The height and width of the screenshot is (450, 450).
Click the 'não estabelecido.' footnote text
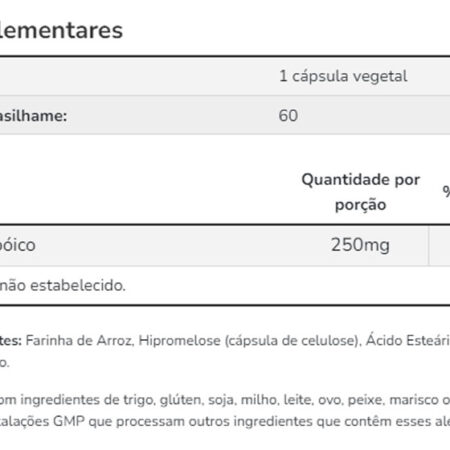pyautogui.click(x=63, y=286)
